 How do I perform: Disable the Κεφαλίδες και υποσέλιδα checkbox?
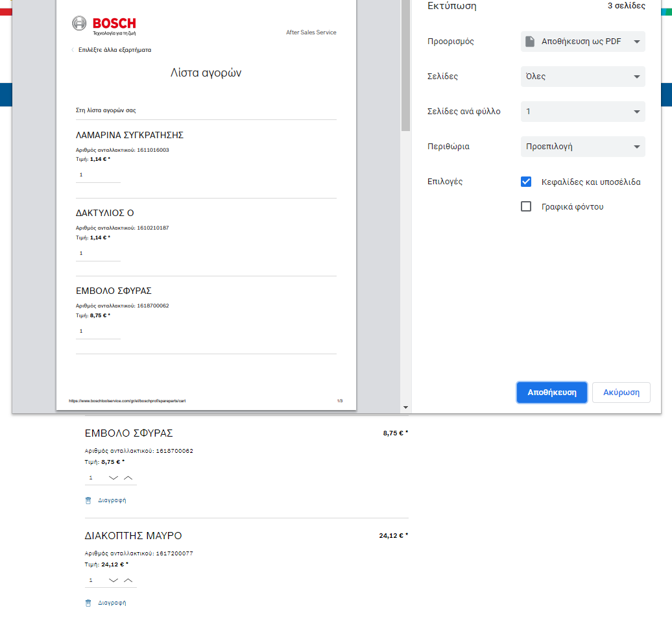tap(526, 182)
